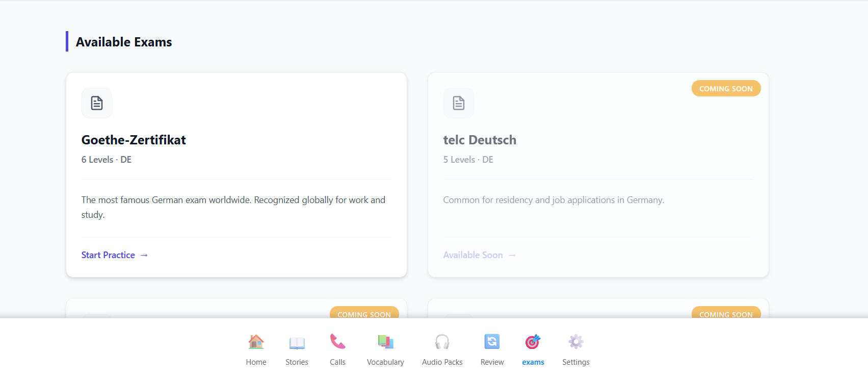The width and height of the screenshot is (868, 378).
Task: Go to the Home tab label
Action: pyautogui.click(x=256, y=362)
